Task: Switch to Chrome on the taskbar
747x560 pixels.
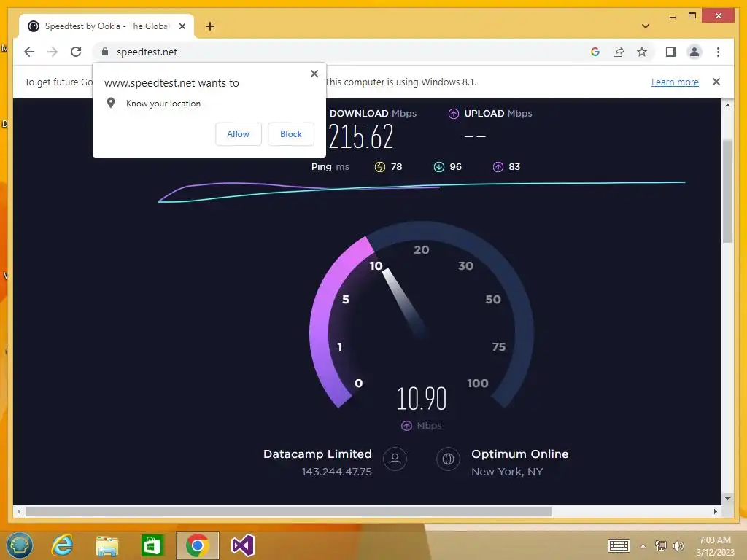Action: tap(197, 545)
